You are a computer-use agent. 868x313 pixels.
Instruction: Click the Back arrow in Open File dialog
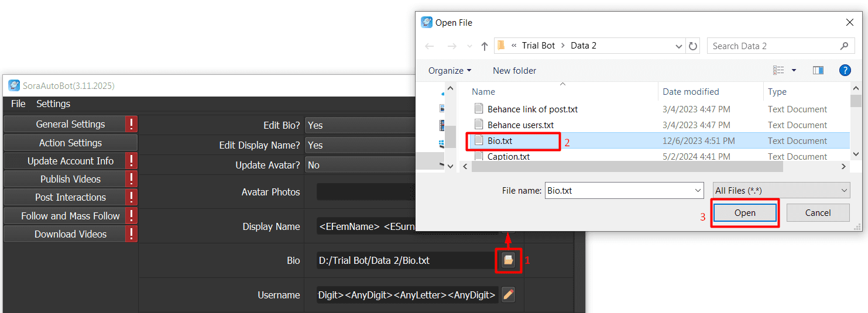430,46
